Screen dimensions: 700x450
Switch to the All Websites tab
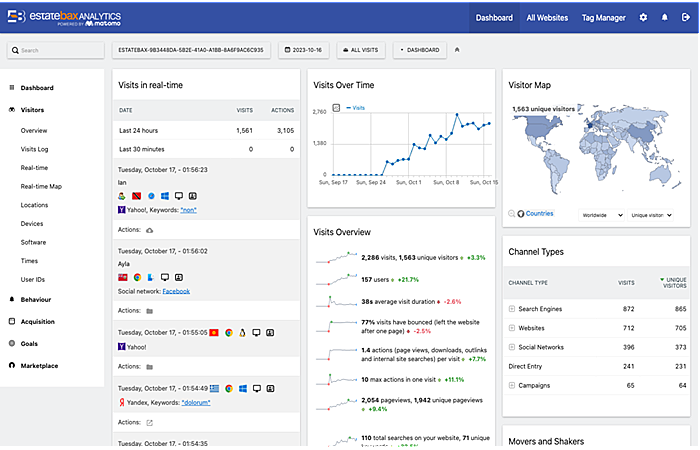point(546,18)
